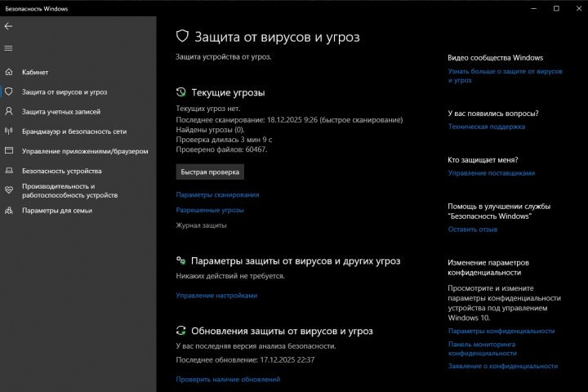
Task: Click the family icon for Параметры для семьи
Action: pos(9,211)
